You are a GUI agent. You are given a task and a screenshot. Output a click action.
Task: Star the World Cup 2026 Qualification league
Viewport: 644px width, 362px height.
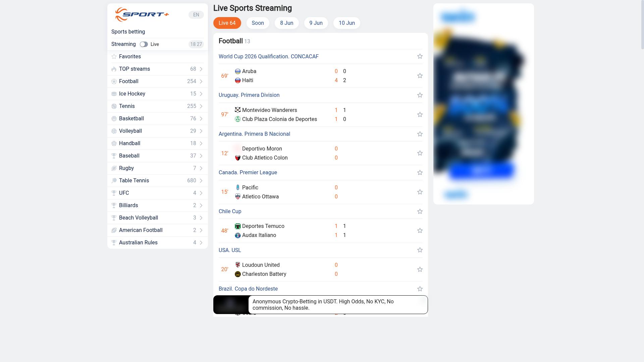tap(420, 56)
